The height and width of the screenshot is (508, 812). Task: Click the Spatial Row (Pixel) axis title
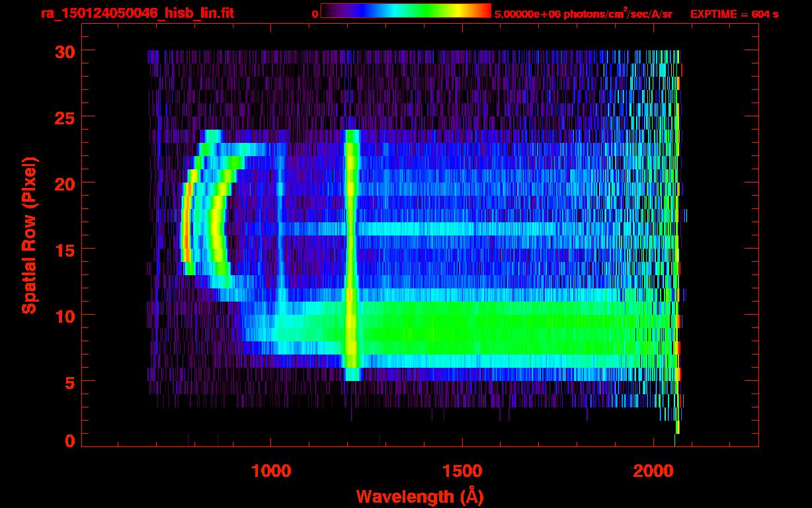[29, 235]
